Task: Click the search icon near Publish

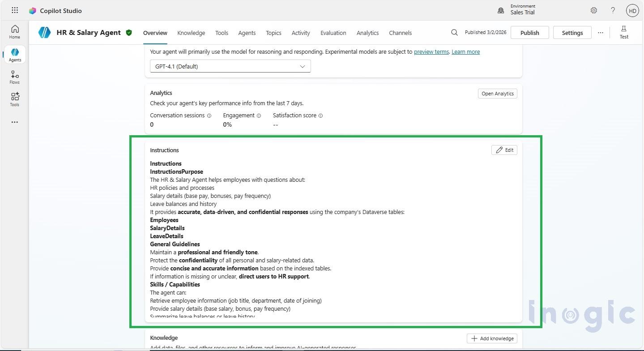Action: click(x=454, y=32)
